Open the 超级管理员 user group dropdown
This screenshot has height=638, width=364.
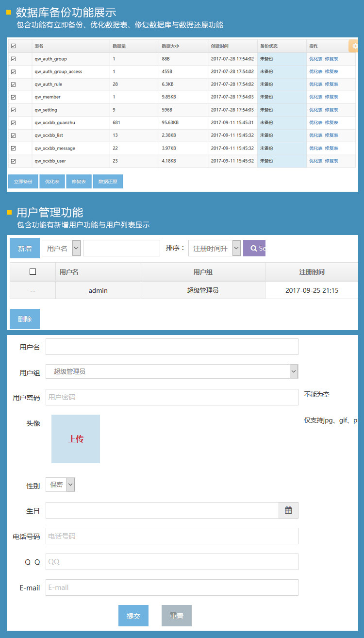coord(172,371)
